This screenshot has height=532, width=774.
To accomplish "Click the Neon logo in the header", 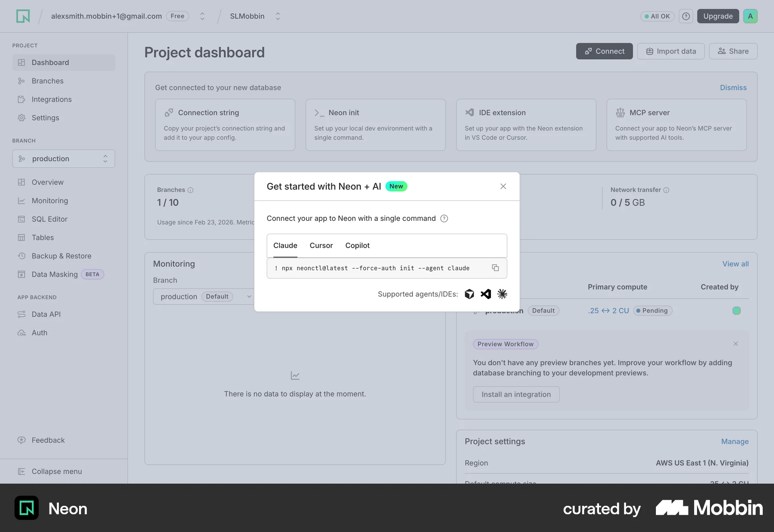I will [23, 16].
